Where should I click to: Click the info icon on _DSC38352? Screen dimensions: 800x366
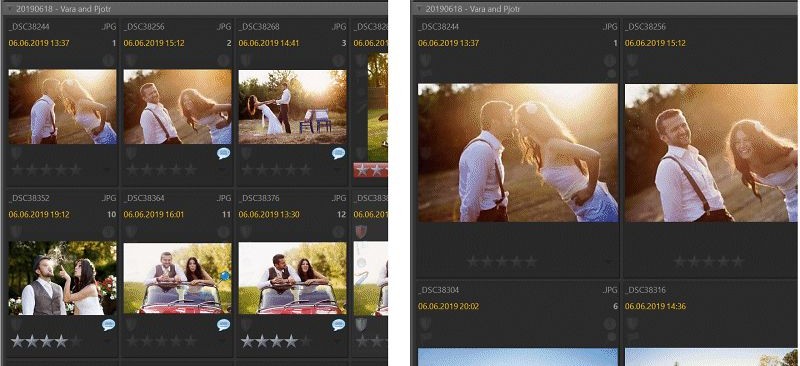click(x=108, y=232)
